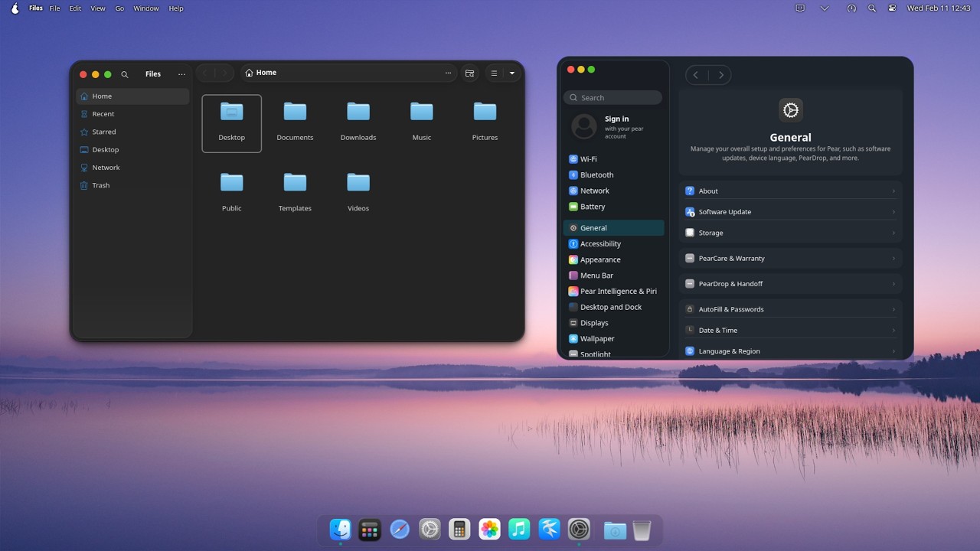Open the Storage settings row

[x=790, y=233]
